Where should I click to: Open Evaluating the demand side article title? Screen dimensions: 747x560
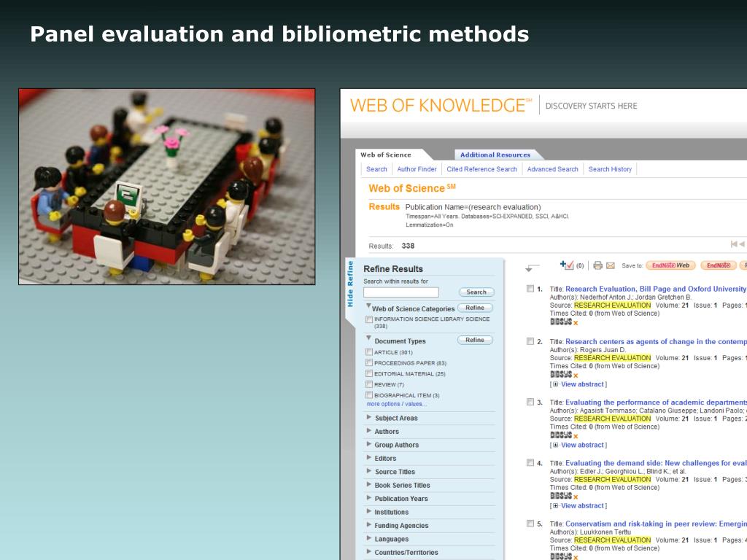pyautogui.click(x=656, y=463)
